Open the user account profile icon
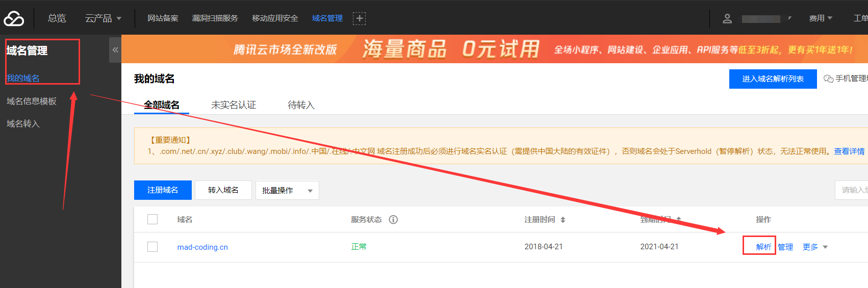Image resolution: width=868 pixels, height=288 pixels. click(x=727, y=18)
